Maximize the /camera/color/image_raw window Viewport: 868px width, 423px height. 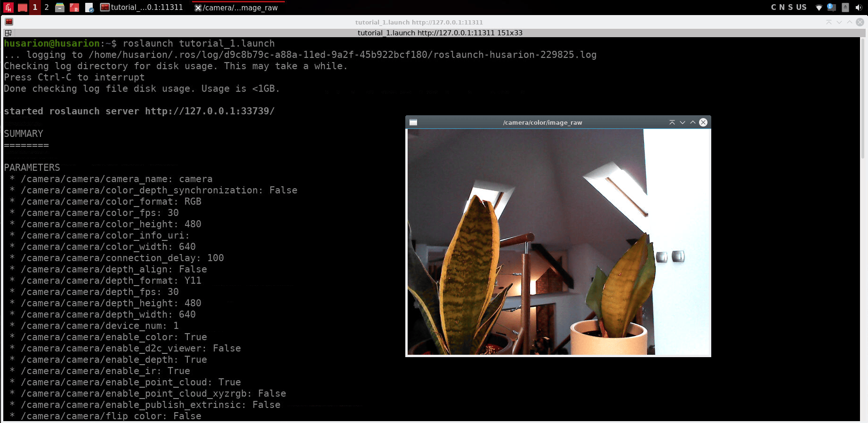(x=693, y=122)
